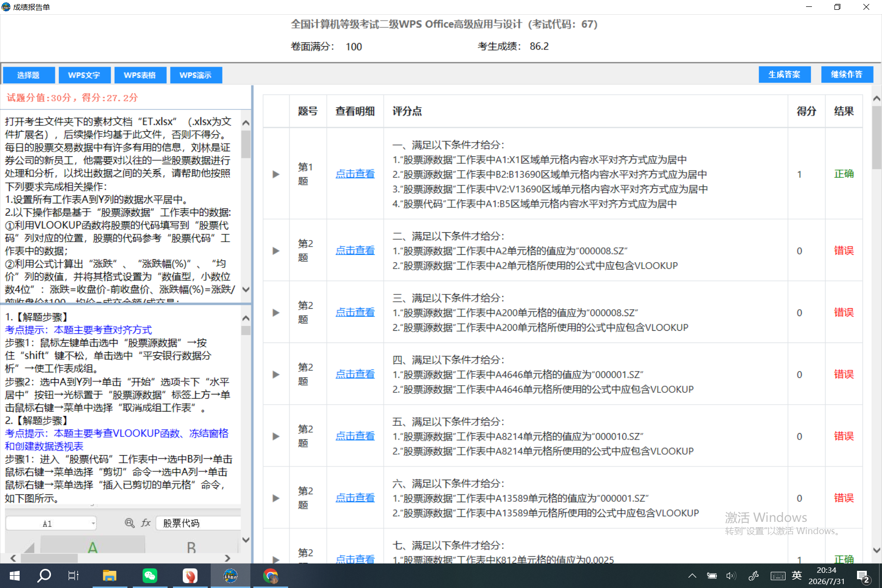The width and height of the screenshot is (882, 588).
Task: Show hidden system tray icons
Action: click(x=692, y=576)
